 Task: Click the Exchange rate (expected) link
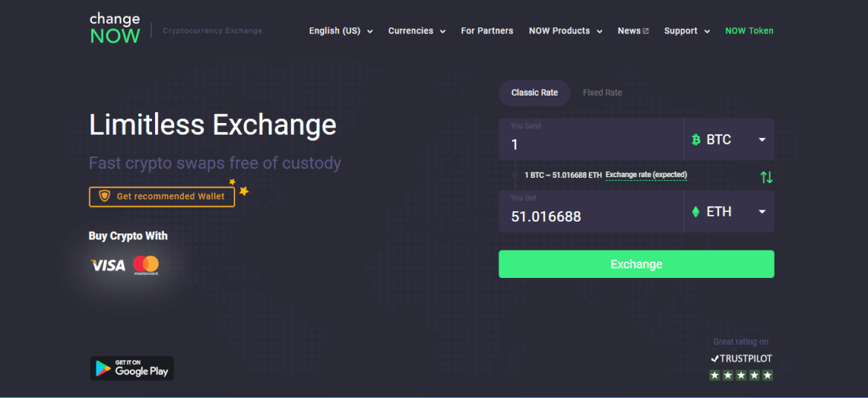pos(646,175)
